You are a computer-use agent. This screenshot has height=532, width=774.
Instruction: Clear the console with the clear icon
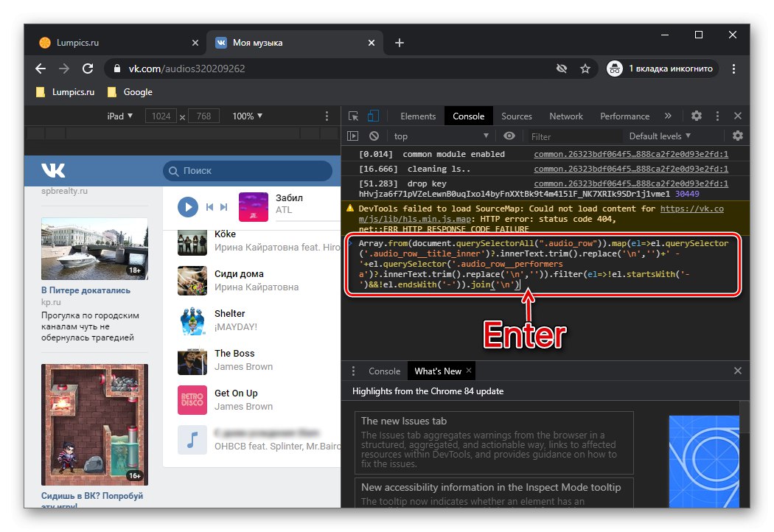pos(374,136)
